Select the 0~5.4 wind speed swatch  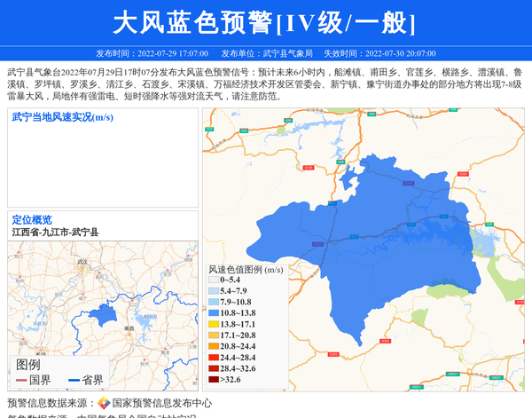click(x=213, y=280)
